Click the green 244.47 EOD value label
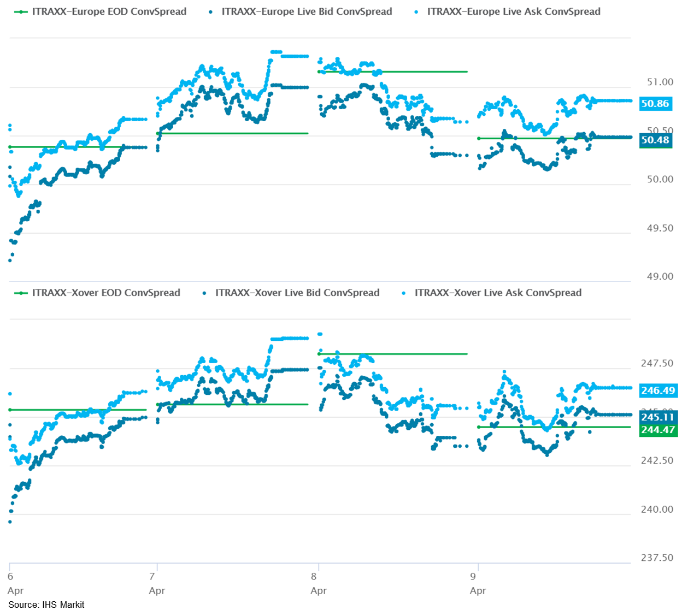 (x=658, y=430)
